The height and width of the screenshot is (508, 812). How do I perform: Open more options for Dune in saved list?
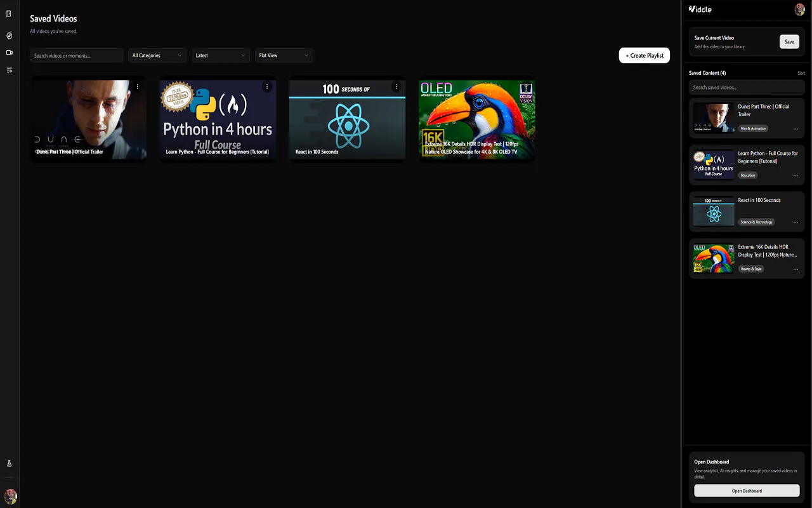pos(796,129)
